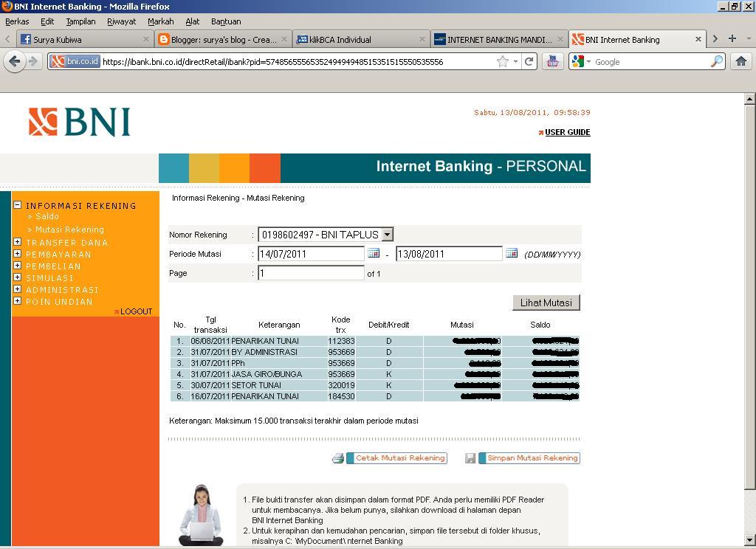Viewport: 756px width, 549px height.
Task: Click Simpan Mutasi Rekening button
Action: click(x=529, y=458)
